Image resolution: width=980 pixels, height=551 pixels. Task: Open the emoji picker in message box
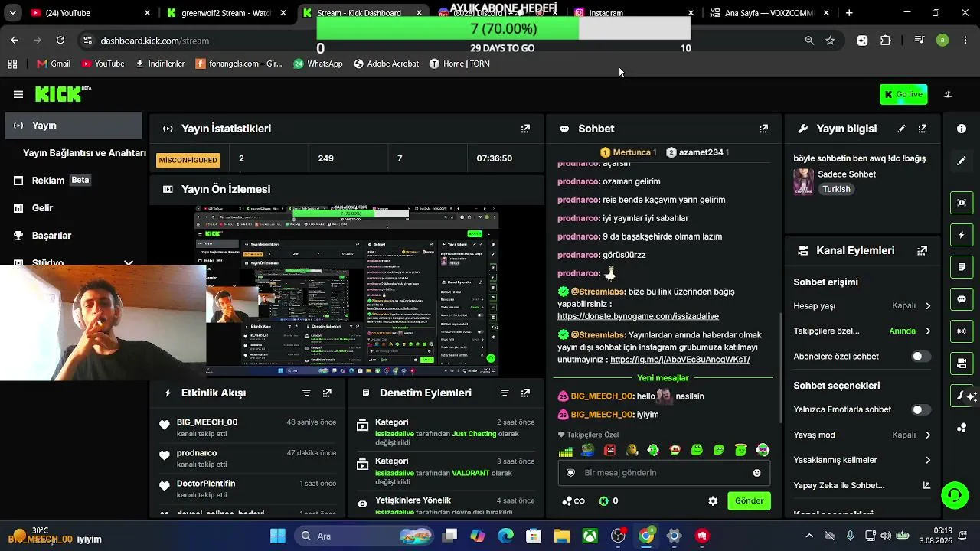pyautogui.click(x=757, y=473)
